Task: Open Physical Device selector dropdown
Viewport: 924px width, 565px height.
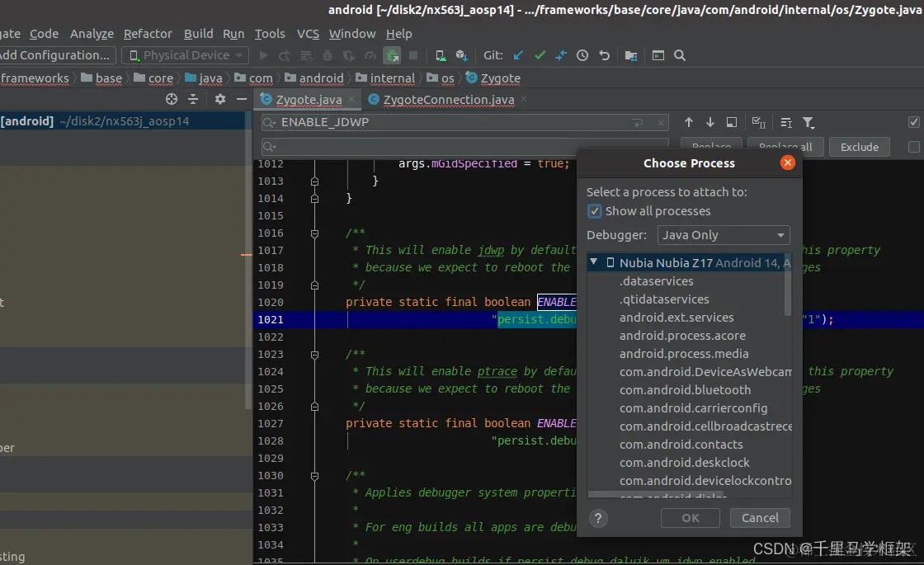Action: [x=186, y=55]
